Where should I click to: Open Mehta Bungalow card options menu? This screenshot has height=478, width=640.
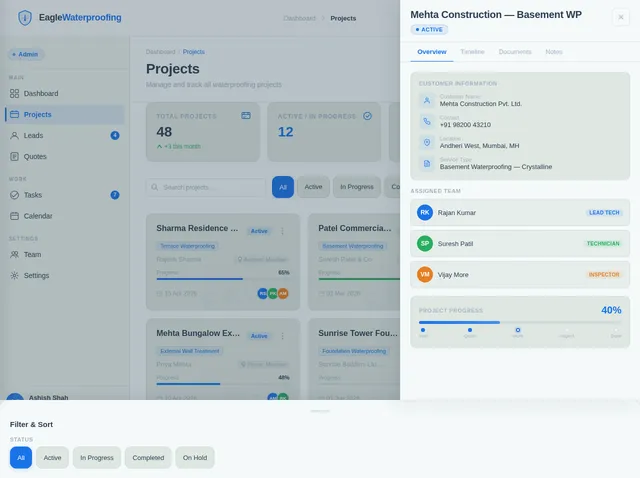coord(282,336)
